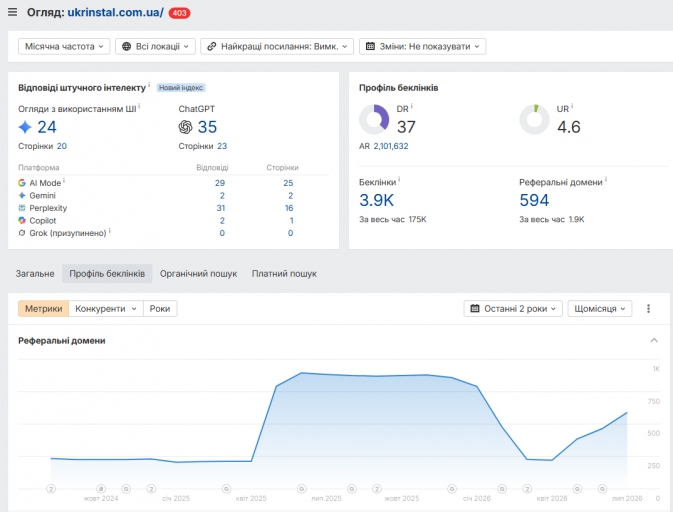Click the AI overviews value 24
Viewport: 673px width, 512px height.
point(47,127)
